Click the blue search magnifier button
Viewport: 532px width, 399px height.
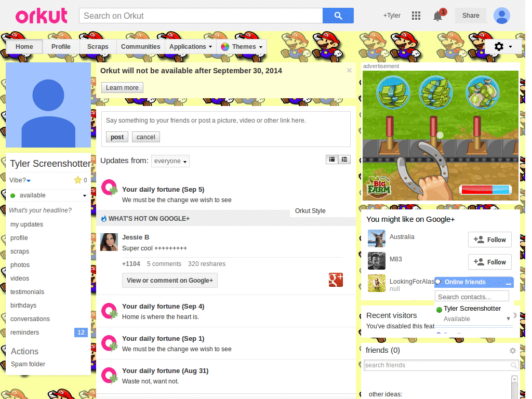click(x=338, y=16)
